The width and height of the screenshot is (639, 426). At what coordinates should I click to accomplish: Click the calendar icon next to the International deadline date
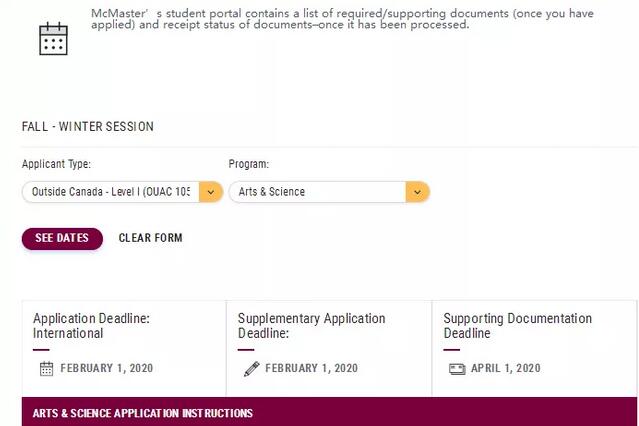click(x=46, y=369)
